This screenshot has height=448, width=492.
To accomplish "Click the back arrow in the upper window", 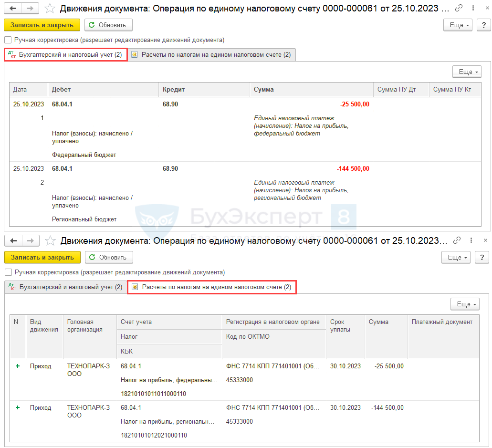I will [13, 9].
